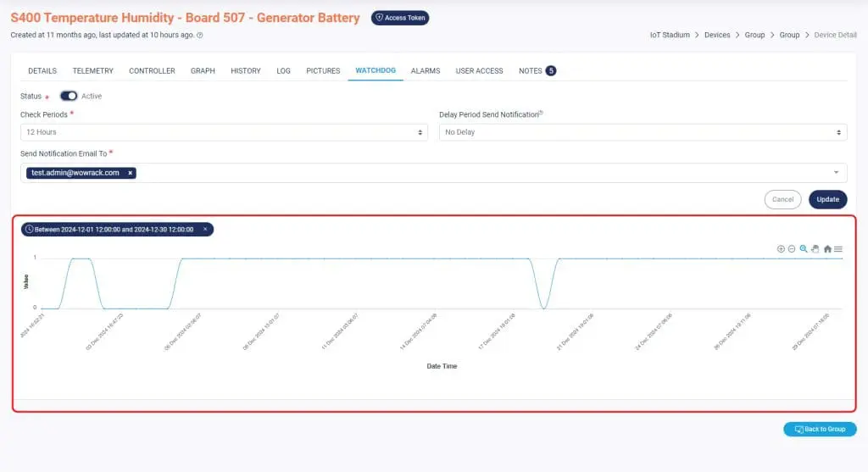Switch to the Telemetry tab
Image resolution: width=868 pixels, height=472 pixels.
(x=93, y=71)
